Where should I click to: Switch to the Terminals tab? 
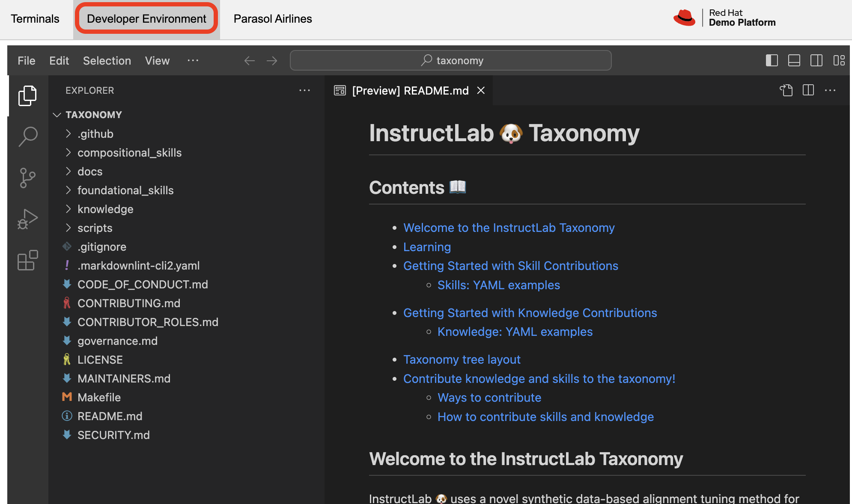[x=35, y=19]
